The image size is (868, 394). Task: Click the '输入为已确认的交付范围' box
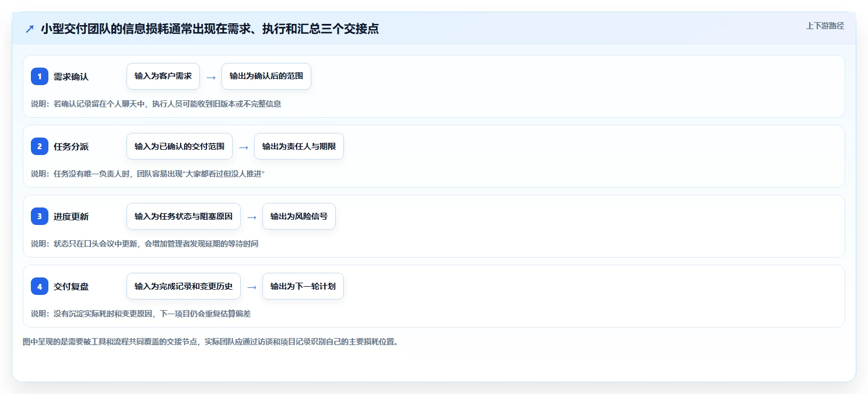click(x=180, y=146)
